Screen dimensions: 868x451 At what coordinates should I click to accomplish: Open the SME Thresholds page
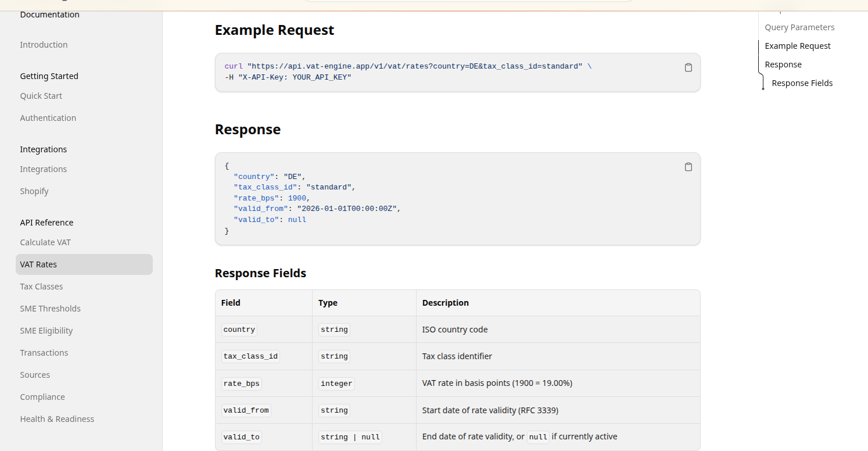(x=51, y=309)
